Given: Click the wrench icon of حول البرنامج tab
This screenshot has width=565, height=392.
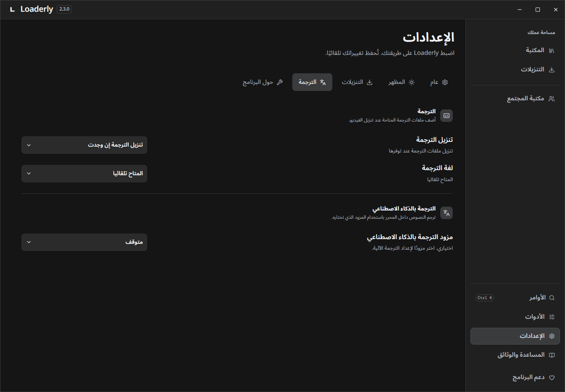Looking at the screenshot, I should tap(280, 82).
